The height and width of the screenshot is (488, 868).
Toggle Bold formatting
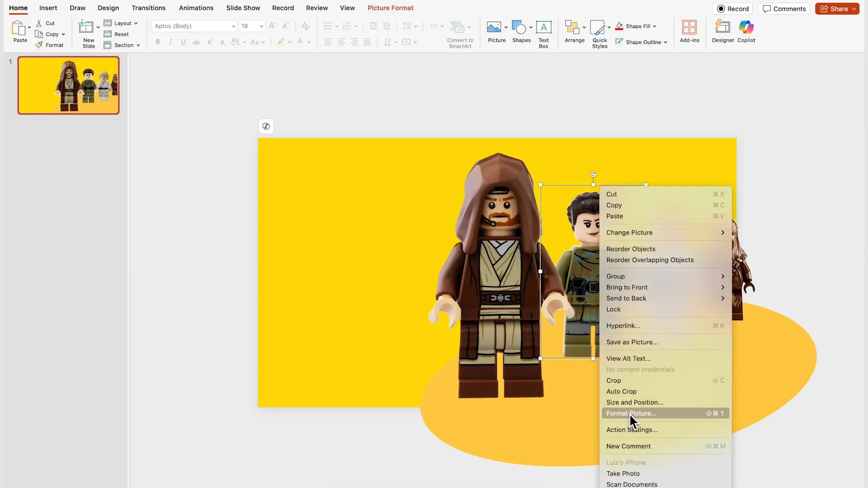pos(158,42)
